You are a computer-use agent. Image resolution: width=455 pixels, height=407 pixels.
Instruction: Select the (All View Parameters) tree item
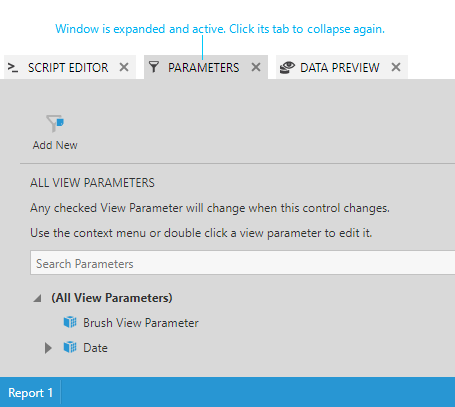[x=112, y=298]
